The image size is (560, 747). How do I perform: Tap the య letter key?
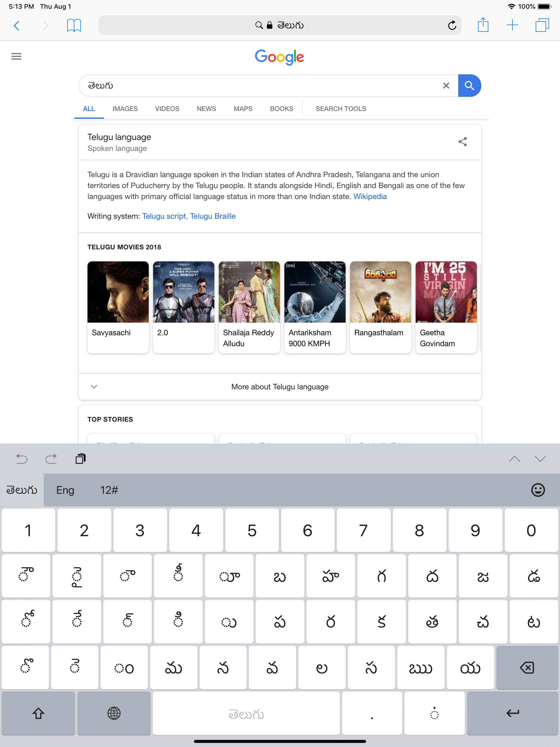[470, 668]
